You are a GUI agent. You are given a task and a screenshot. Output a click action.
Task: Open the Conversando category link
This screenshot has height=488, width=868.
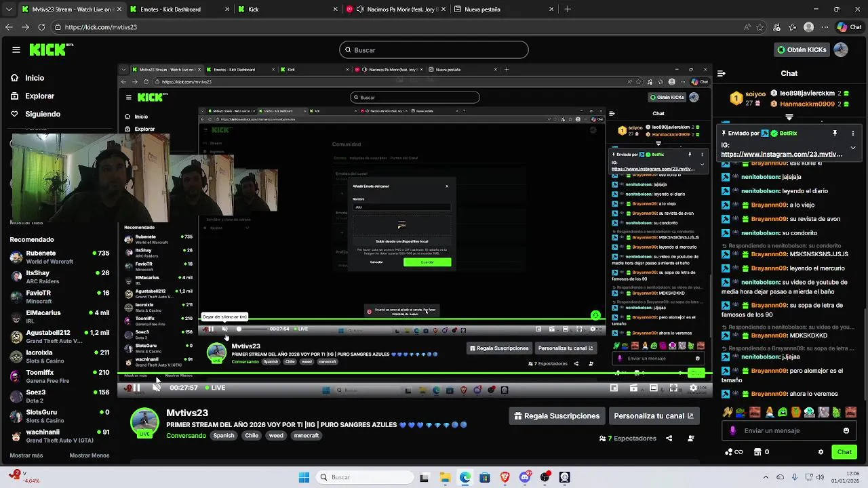(186, 436)
